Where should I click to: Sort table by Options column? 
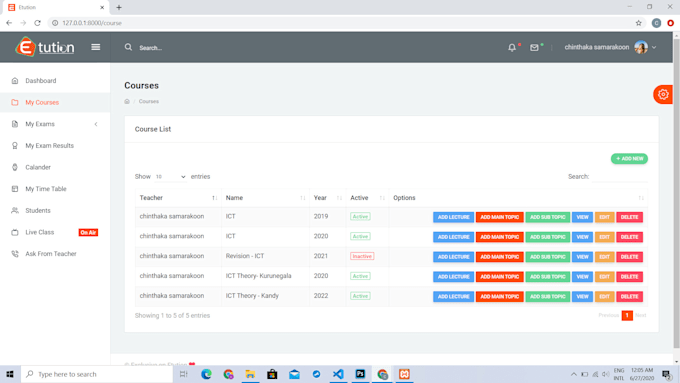tap(518, 198)
